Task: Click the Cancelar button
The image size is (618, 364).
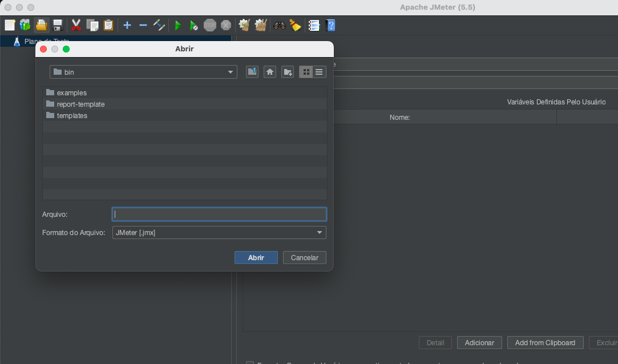Action: click(x=305, y=258)
